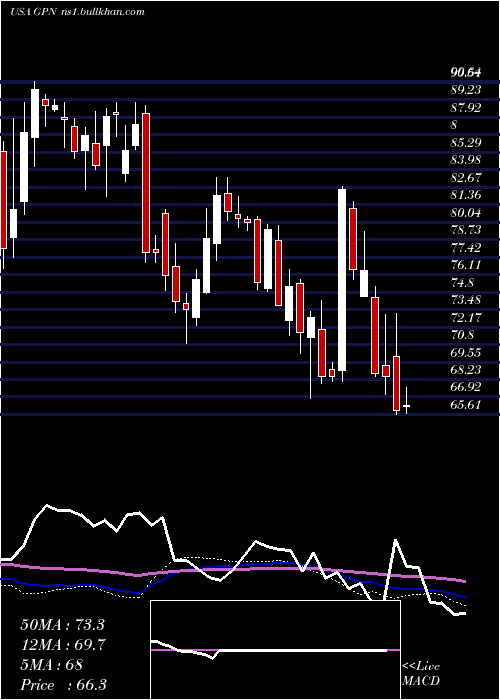Click the 85.29 price label
Image resolution: width=500 pixels, height=700 pixels.
pos(466,143)
